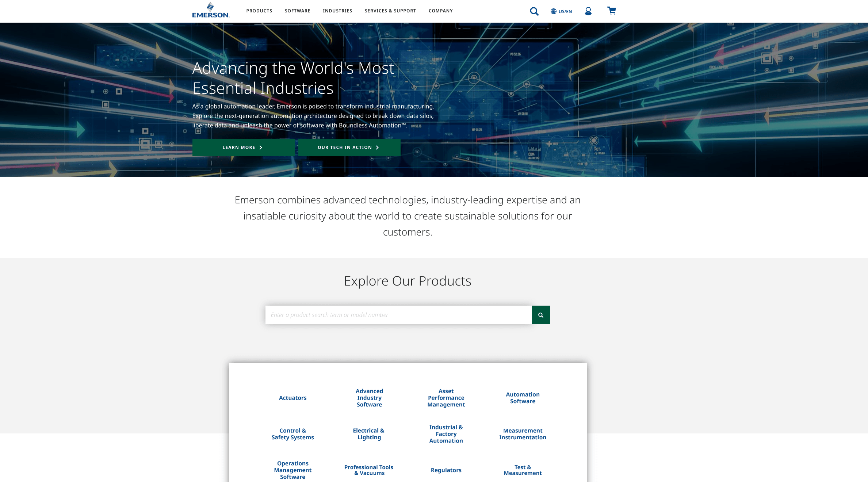
Task: Open the Software menu
Action: coord(297,11)
